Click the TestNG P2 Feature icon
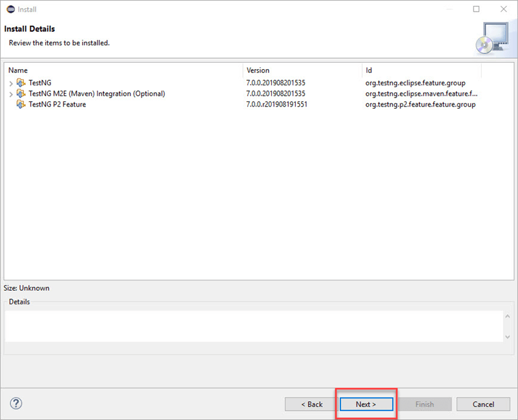The height and width of the screenshot is (420, 518). coord(21,104)
